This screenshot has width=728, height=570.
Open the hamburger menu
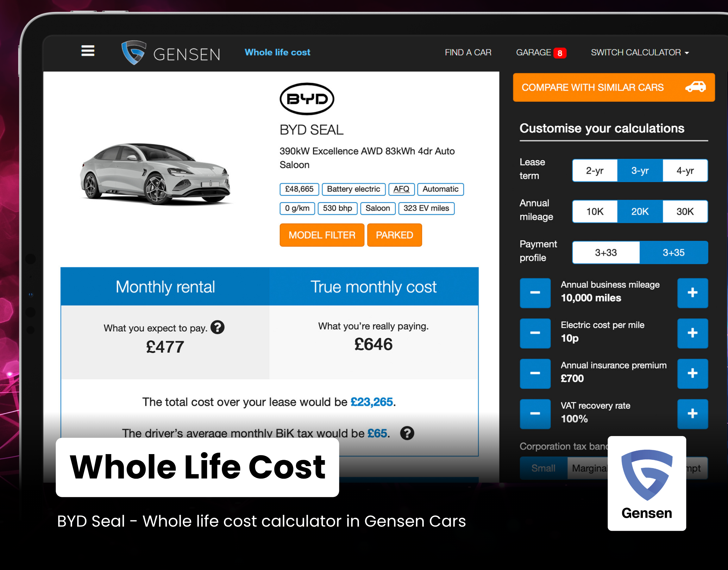(88, 51)
